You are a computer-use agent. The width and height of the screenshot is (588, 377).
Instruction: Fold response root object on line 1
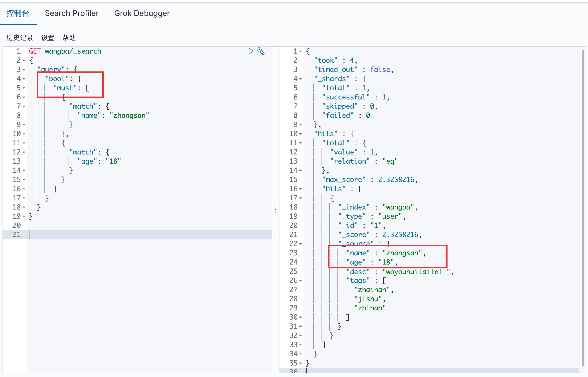click(301, 51)
